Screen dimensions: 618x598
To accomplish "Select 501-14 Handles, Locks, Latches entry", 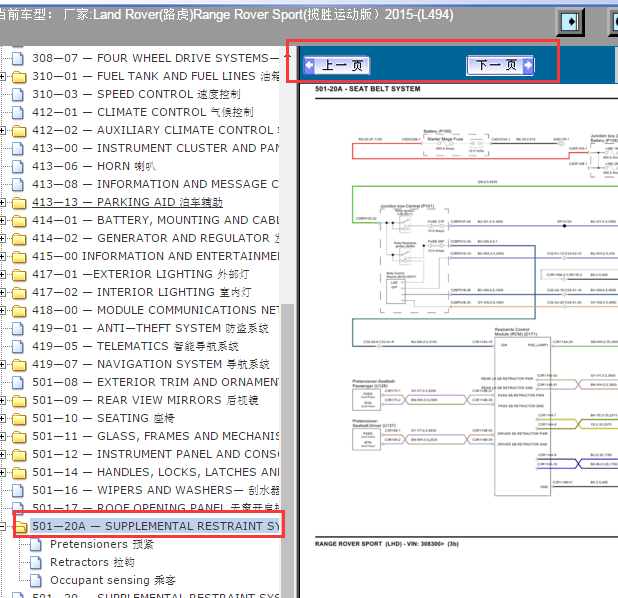I will coord(155,472).
